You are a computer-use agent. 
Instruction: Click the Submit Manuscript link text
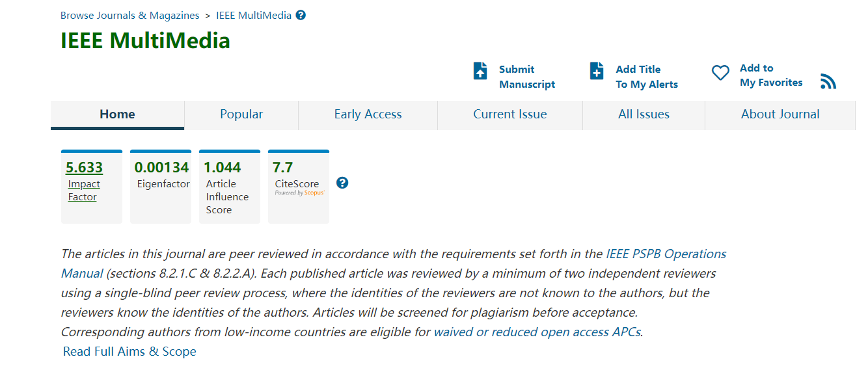[x=527, y=77]
